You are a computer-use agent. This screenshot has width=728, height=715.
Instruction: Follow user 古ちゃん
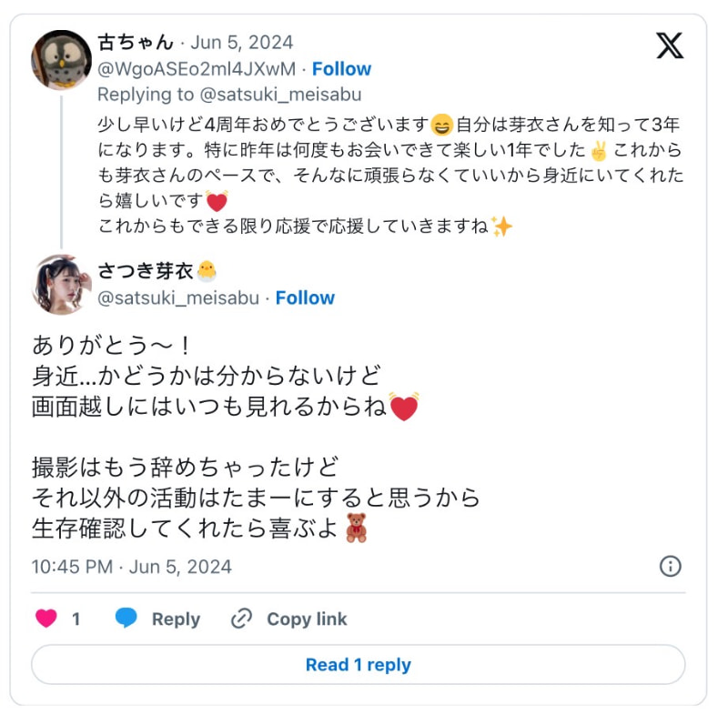(342, 68)
